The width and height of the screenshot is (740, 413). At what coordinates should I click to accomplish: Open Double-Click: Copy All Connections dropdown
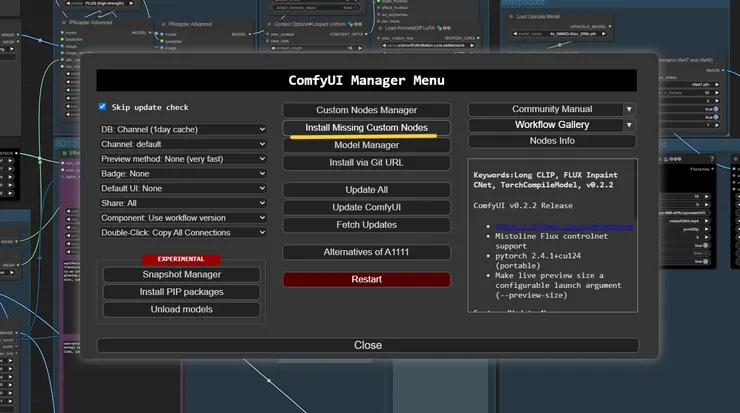pyautogui.click(x=183, y=233)
